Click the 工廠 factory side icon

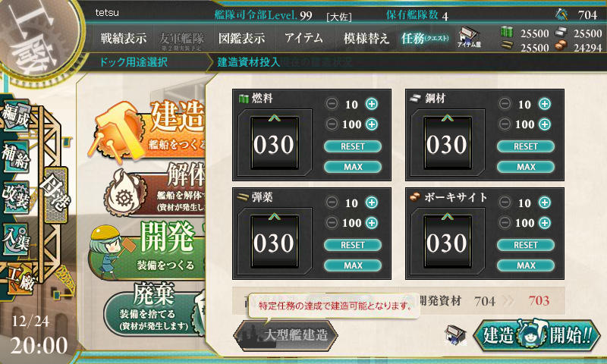(x=21, y=278)
